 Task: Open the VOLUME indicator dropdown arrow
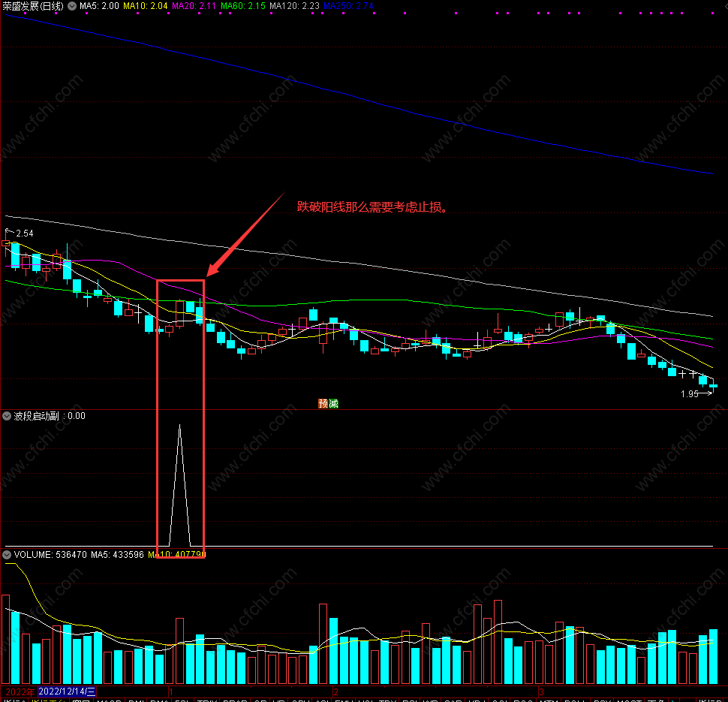click(7, 555)
